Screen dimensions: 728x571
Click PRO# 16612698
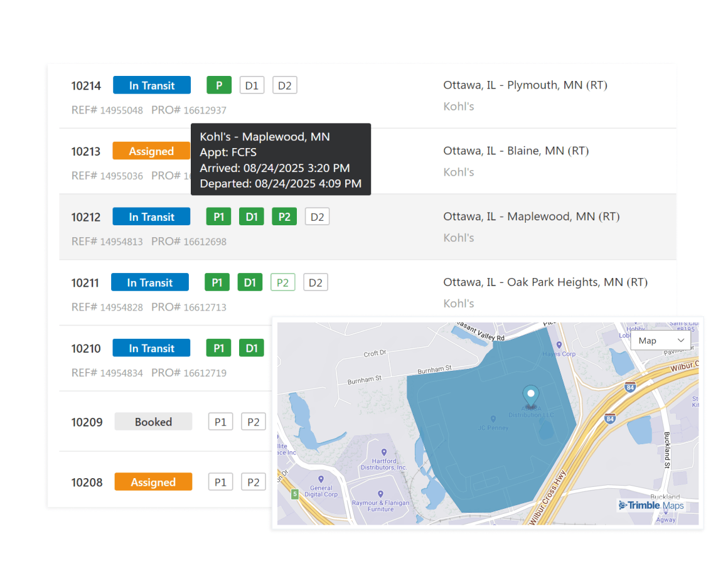click(x=189, y=242)
